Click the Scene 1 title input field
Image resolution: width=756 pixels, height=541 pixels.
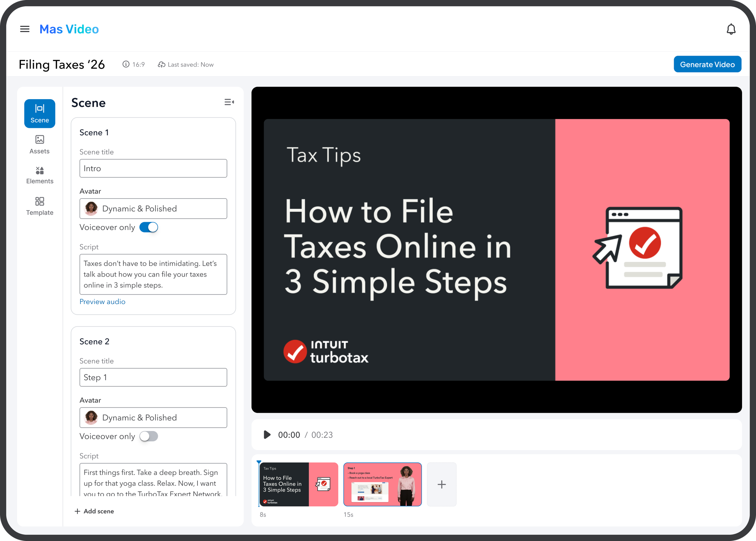click(x=153, y=168)
